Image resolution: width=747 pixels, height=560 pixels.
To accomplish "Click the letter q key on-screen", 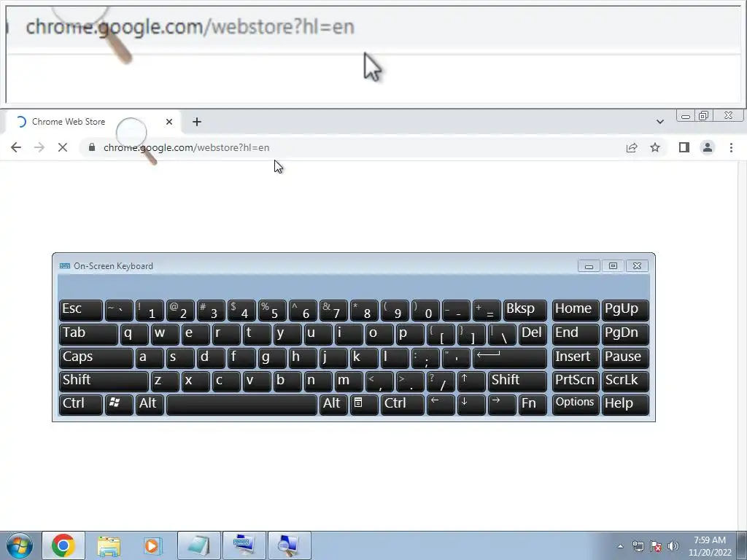I will (134, 334).
